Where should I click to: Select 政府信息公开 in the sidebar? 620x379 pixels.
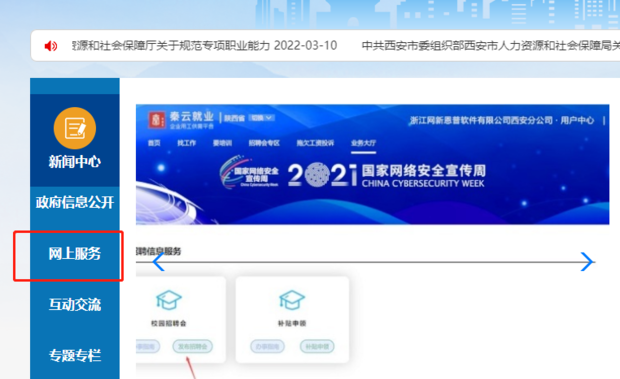pyautogui.click(x=75, y=202)
